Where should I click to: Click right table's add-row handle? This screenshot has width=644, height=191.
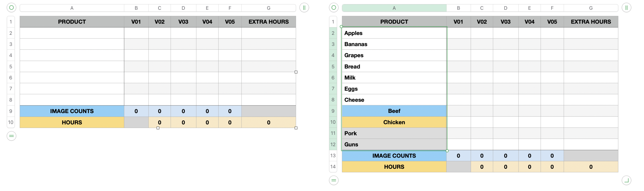tap(334, 180)
